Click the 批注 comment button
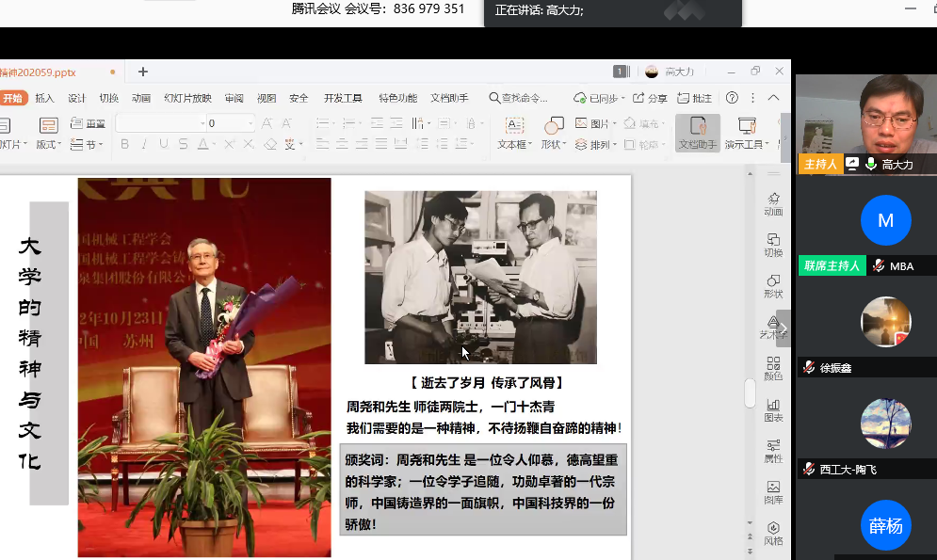Screen dimensions: 937x560 [x=695, y=98]
